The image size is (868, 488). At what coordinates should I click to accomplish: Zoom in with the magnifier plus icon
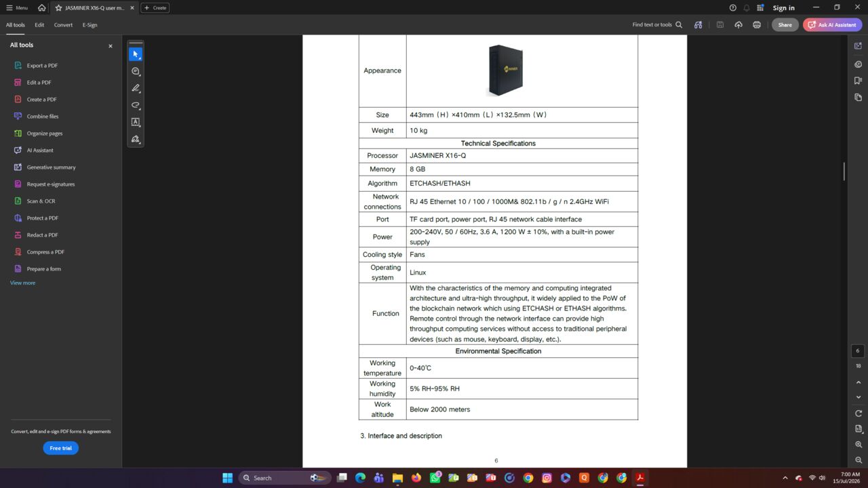859,445
